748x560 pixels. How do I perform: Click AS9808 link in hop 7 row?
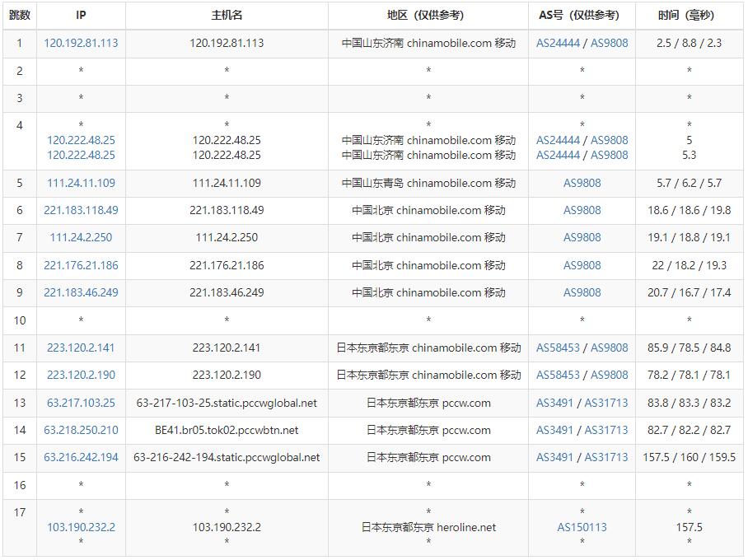582,237
